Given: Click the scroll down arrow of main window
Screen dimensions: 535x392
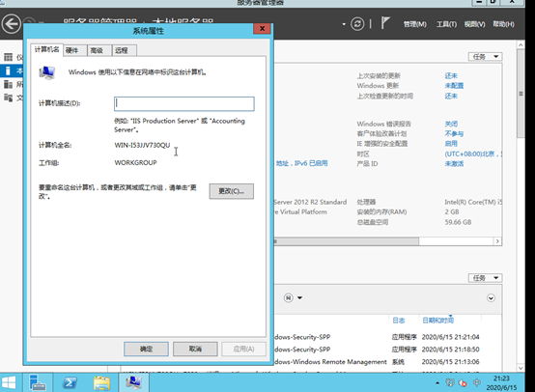Looking at the screenshot, I should click(521, 368).
